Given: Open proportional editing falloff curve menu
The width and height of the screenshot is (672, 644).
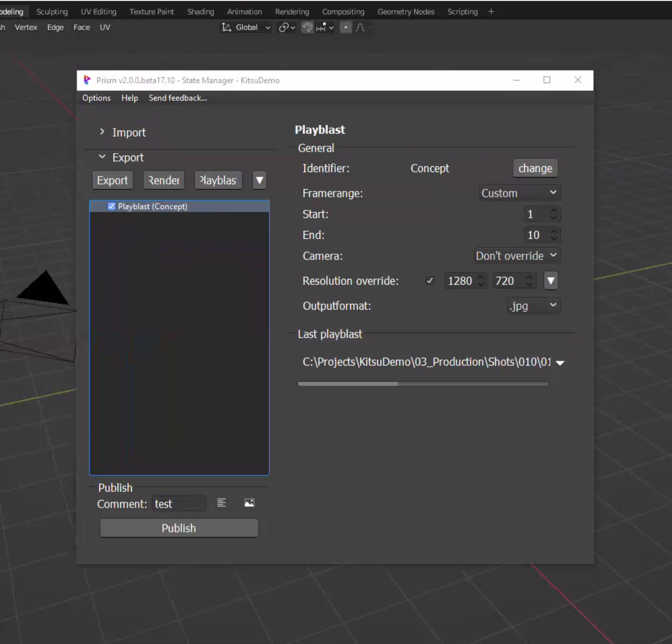Looking at the screenshot, I should coord(362,28).
